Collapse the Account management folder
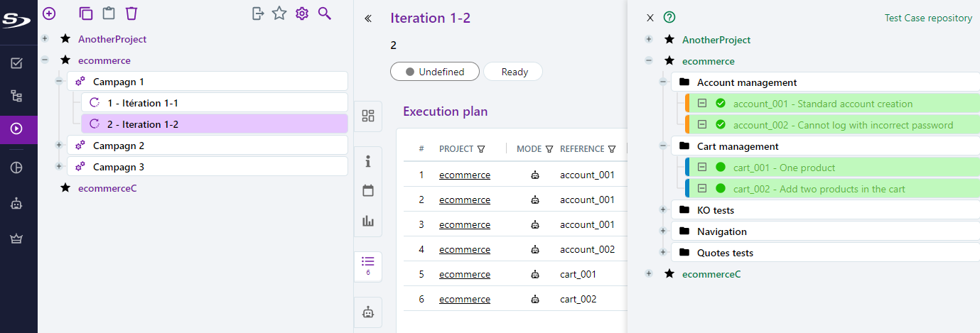980x333 pixels. click(x=663, y=82)
